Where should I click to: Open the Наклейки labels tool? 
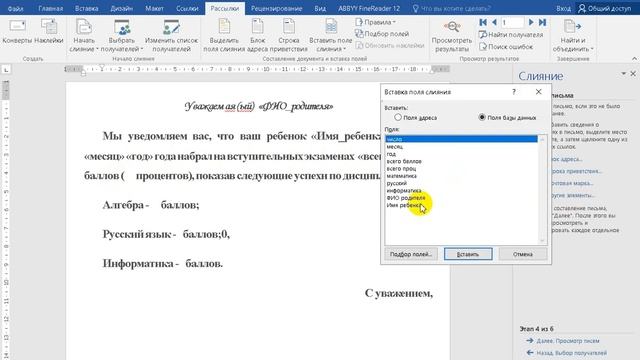point(49,32)
